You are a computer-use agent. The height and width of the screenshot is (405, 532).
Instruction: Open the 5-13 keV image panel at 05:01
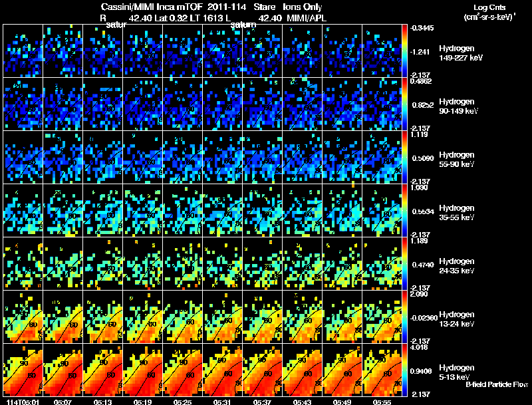coord(23,370)
